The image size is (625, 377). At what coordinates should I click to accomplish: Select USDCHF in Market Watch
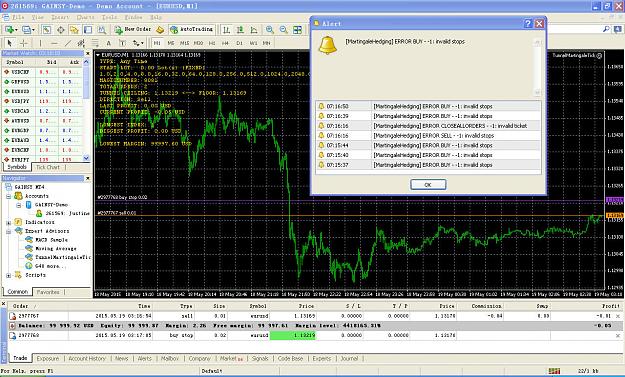point(42,72)
